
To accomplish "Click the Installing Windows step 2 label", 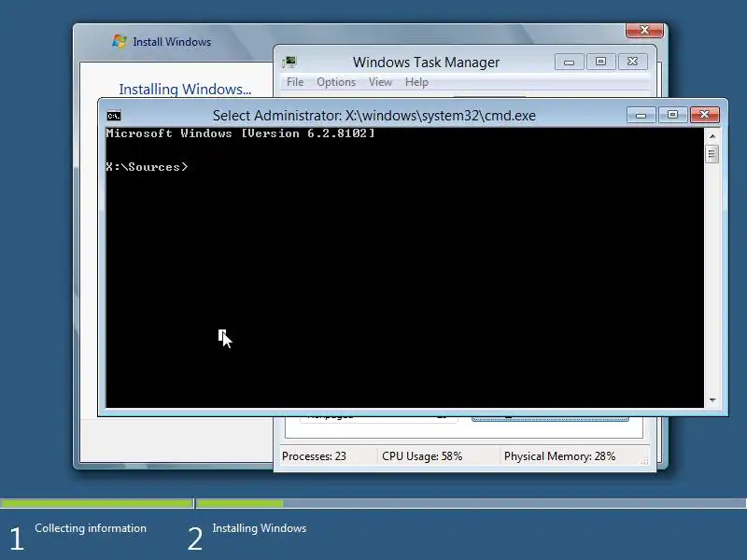I will tap(260, 528).
